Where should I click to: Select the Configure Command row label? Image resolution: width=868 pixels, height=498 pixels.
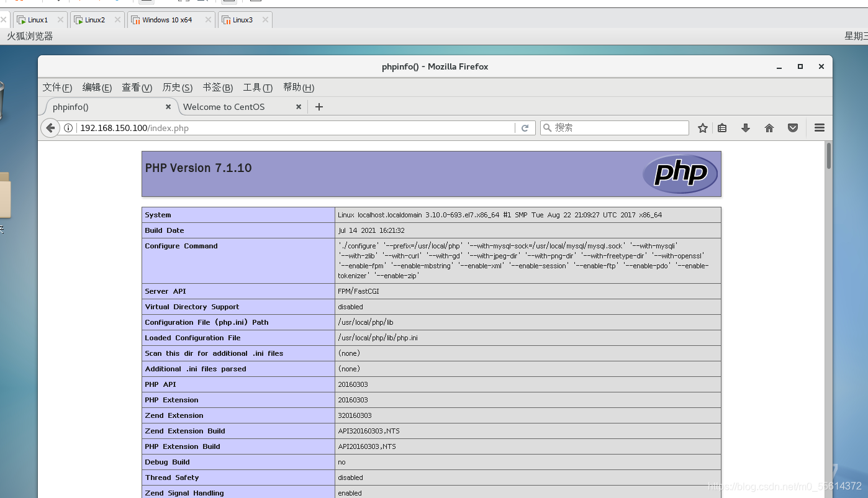pyautogui.click(x=181, y=246)
